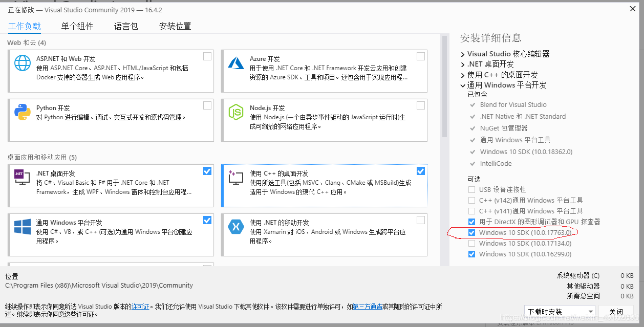Viewport: 644px width, 327px height.
Task: Uncheck Windows 10 SDK (10.0.17763.0)
Action: point(471,232)
